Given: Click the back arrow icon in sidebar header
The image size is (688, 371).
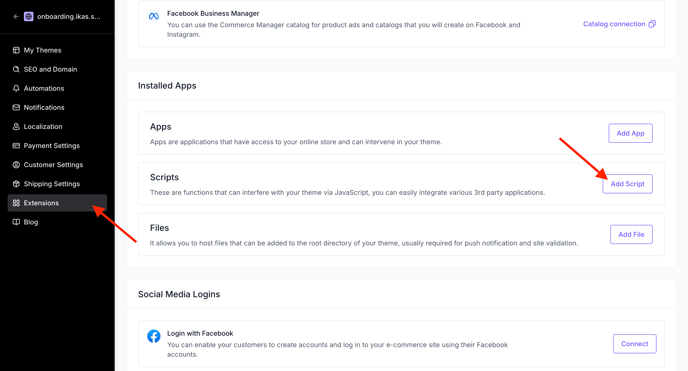Looking at the screenshot, I should tap(16, 17).
